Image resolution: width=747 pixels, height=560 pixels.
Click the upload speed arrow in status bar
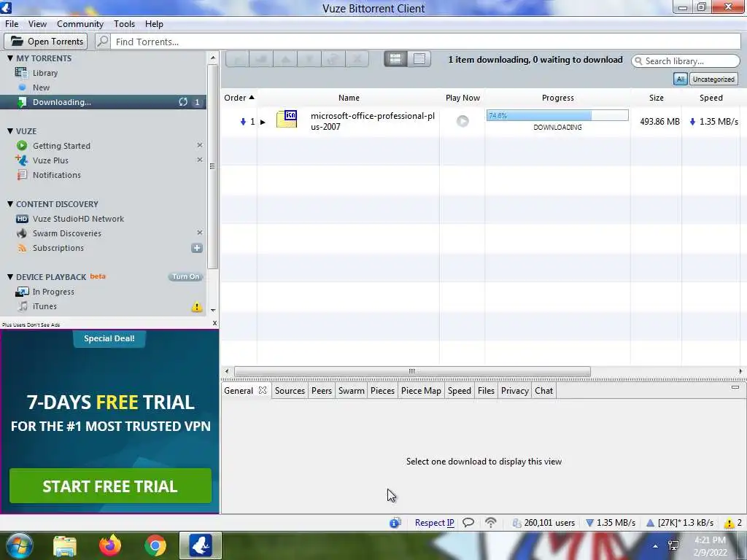tap(650, 523)
